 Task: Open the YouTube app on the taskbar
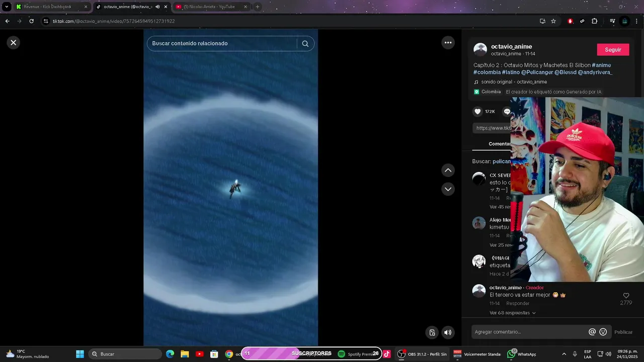199,354
